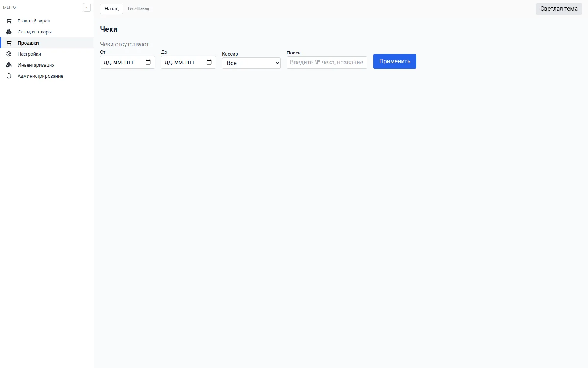Click the Esc - Назад hint text

click(139, 8)
